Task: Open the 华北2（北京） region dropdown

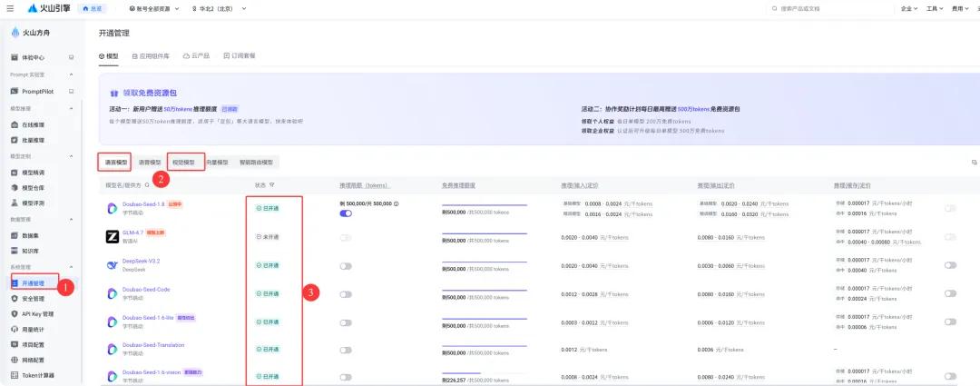Action: pos(220,8)
